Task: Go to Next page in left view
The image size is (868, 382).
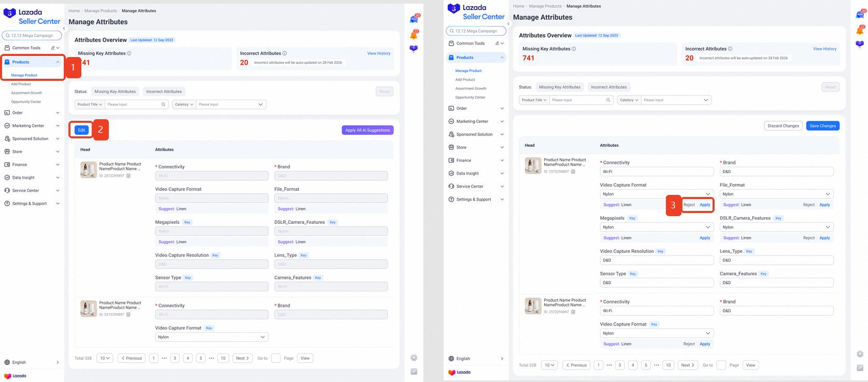Action: pos(243,358)
